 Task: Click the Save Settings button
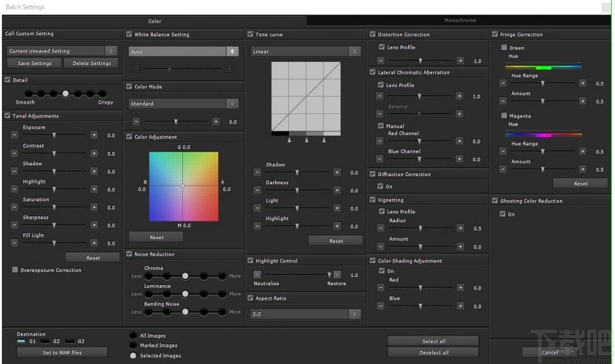pyautogui.click(x=35, y=63)
